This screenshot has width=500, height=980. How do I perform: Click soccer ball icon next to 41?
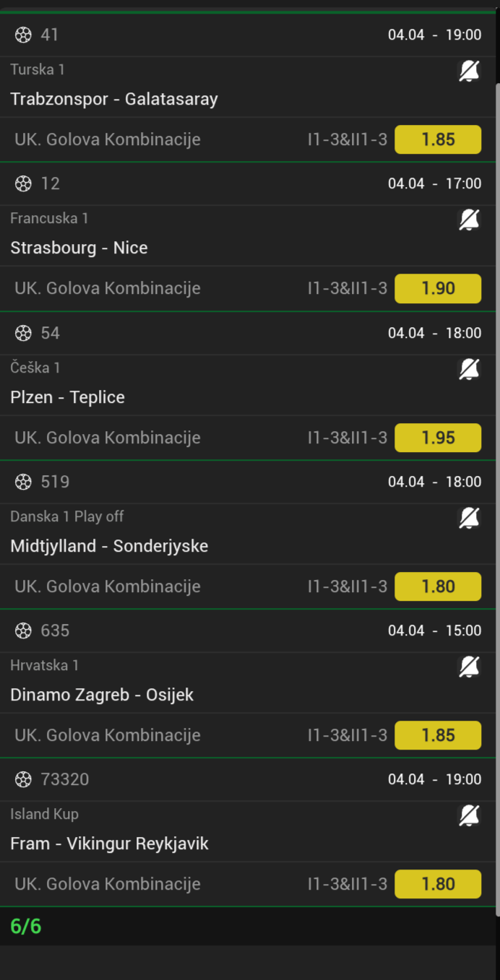[x=23, y=35]
